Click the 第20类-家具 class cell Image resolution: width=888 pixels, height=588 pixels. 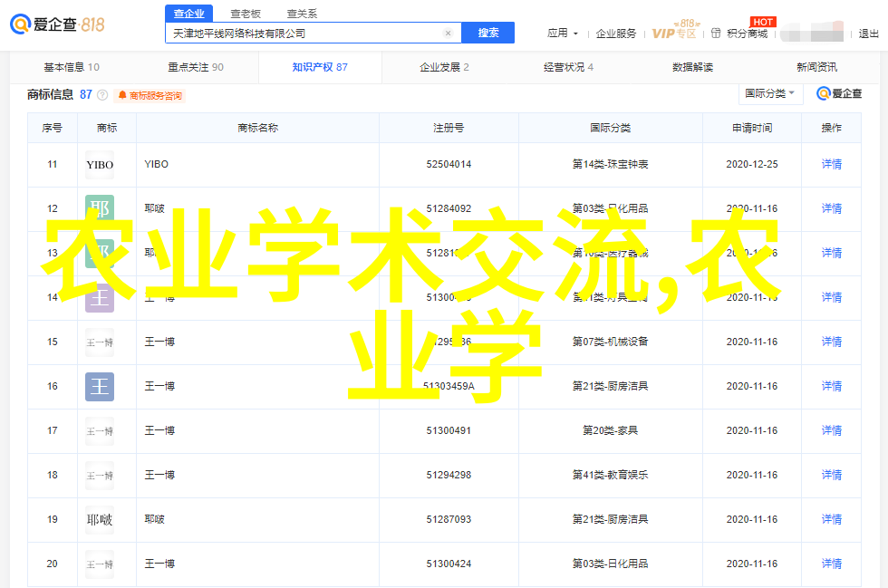(x=610, y=430)
